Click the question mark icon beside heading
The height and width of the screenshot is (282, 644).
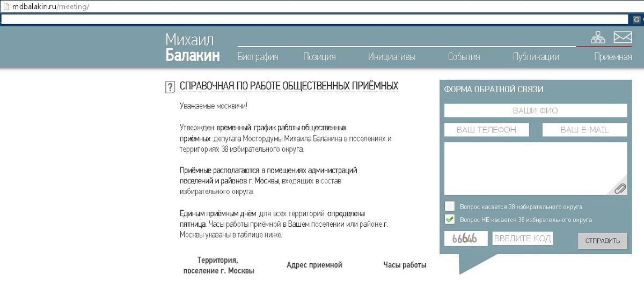[170, 87]
